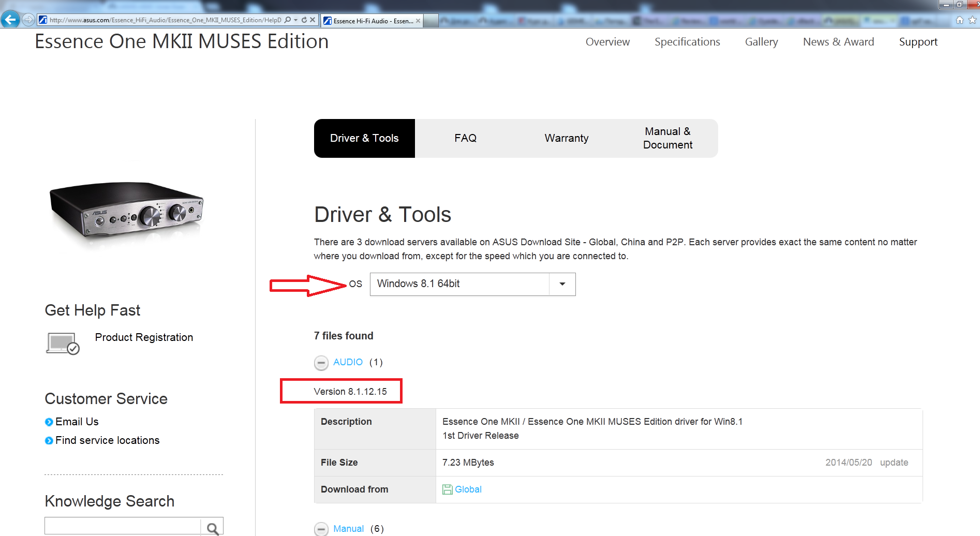Click the URL address field
Screen dimensions: 980x536
pyautogui.click(x=165, y=20)
